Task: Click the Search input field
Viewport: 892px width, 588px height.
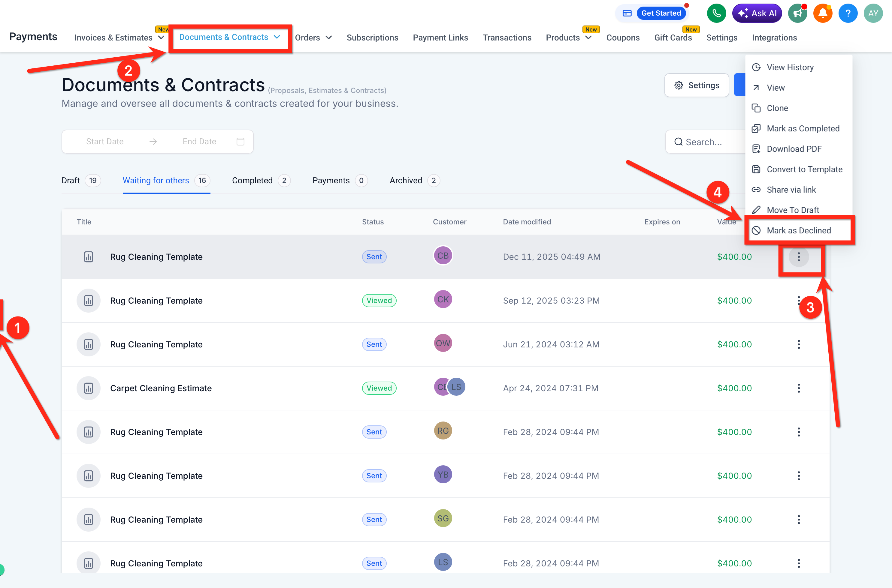Action: (x=706, y=142)
